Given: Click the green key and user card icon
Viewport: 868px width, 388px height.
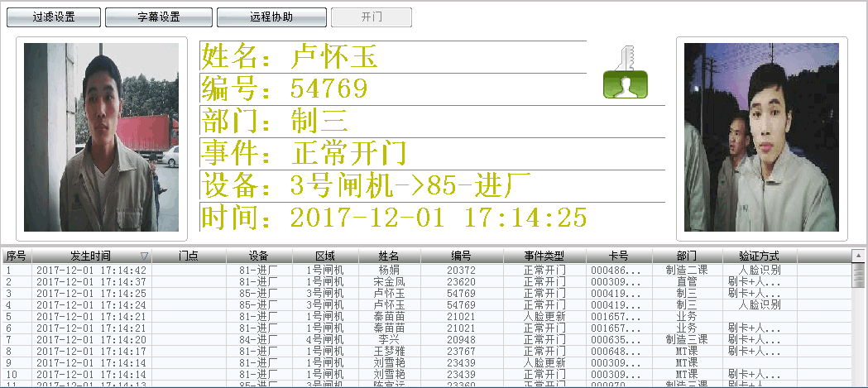Looking at the screenshot, I should tap(626, 74).
